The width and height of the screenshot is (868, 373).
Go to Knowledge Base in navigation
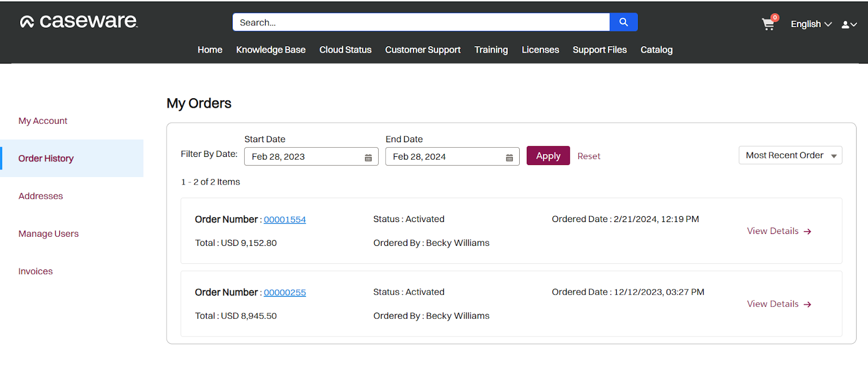(271, 50)
